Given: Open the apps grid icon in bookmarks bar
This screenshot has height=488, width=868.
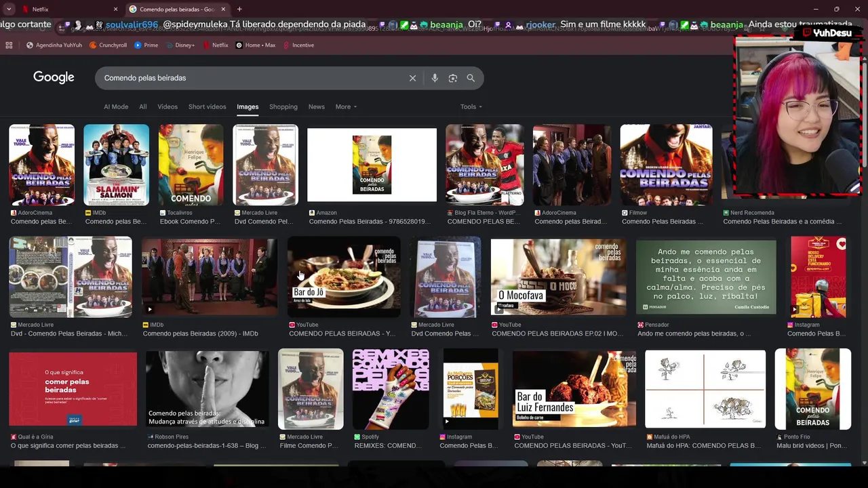Looking at the screenshot, I should tap(9, 45).
